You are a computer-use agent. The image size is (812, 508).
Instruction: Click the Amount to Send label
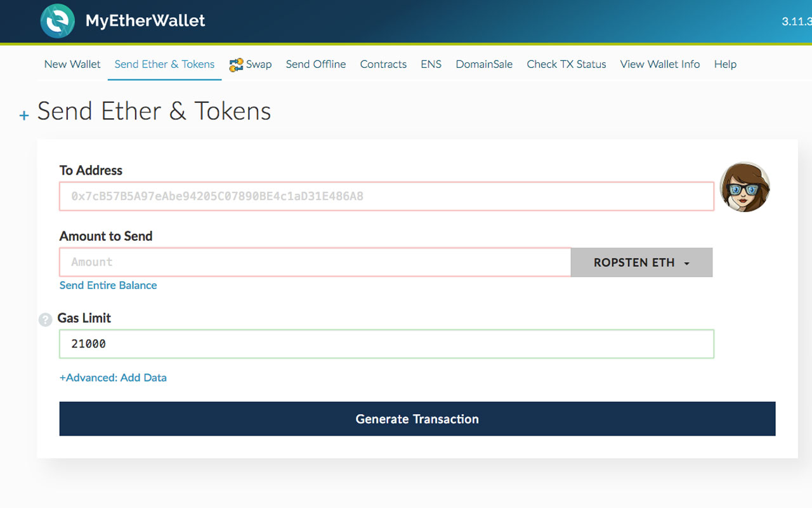point(106,236)
